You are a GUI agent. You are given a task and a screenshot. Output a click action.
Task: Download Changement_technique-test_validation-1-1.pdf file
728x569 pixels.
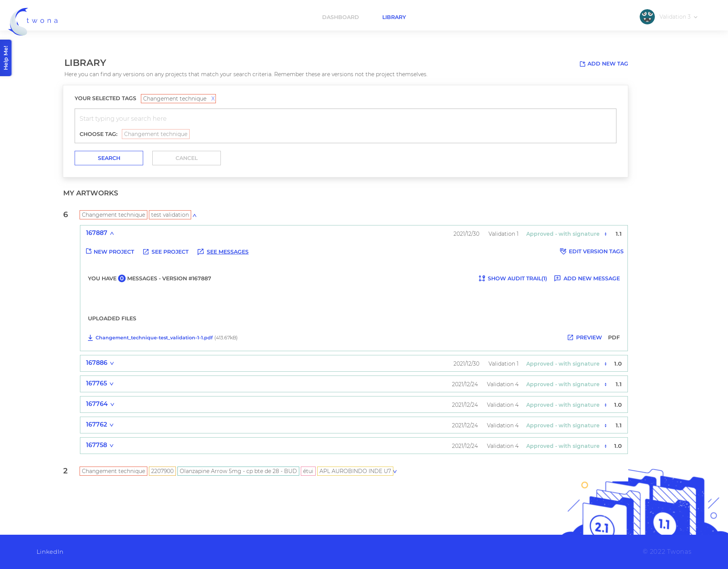click(x=154, y=338)
